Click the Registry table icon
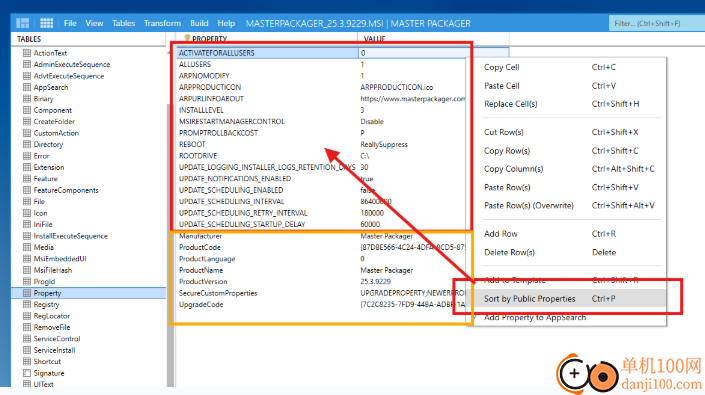This screenshot has height=395, width=705. click(27, 304)
